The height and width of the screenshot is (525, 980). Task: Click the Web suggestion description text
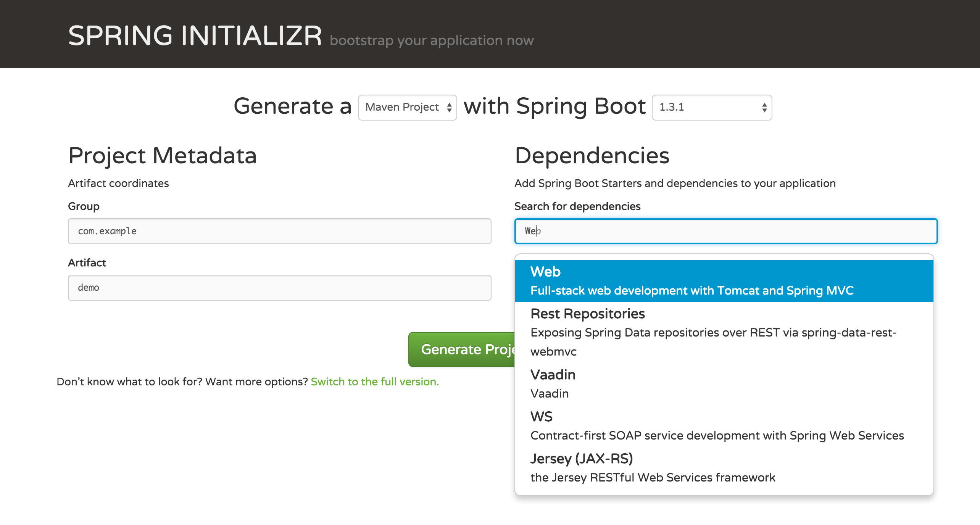[x=691, y=291]
